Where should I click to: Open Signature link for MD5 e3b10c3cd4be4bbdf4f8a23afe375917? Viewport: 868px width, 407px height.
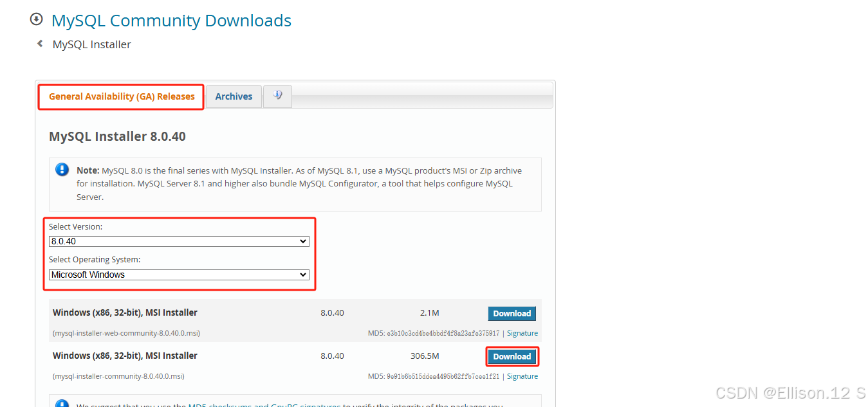pyautogui.click(x=522, y=333)
